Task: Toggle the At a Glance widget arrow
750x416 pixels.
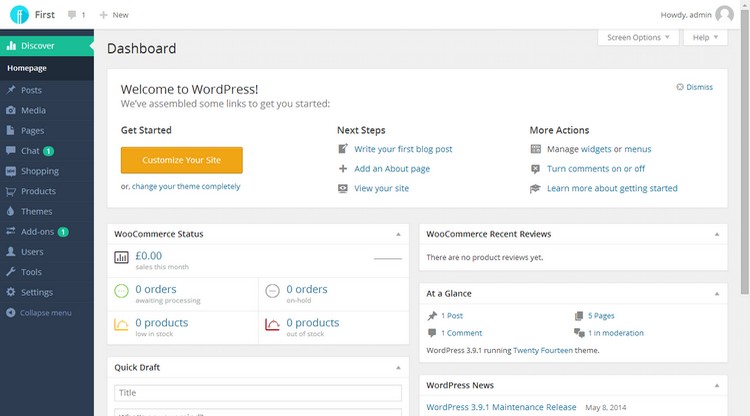Action: pyautogui.click(x=717, y=294)
